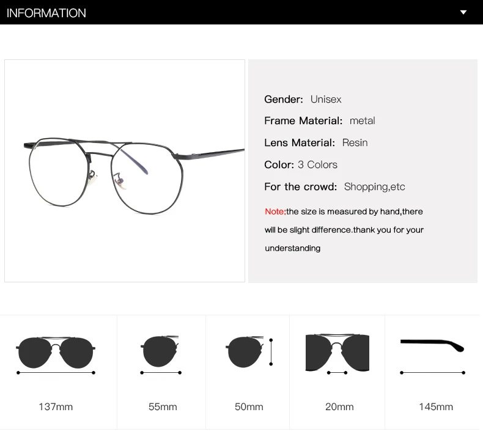483x448 pixels.
Task: Collapse the INFORMATION section arrow
Action: coord(463,13)
